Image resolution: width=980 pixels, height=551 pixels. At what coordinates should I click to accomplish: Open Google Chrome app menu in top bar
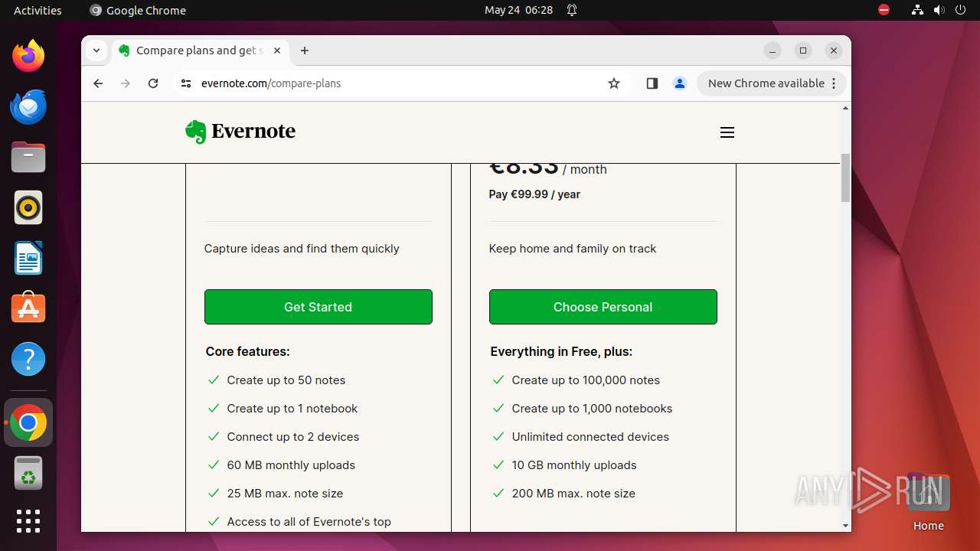point(138,10)
